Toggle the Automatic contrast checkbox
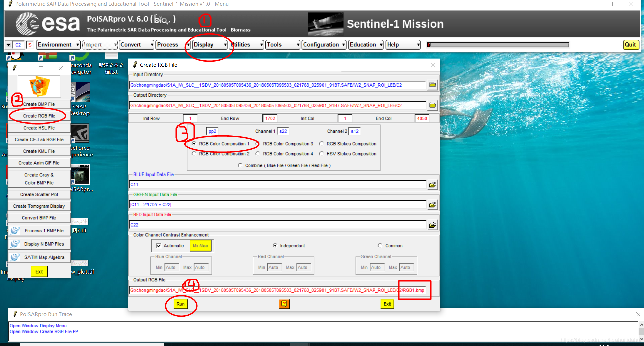This screenshot has height=346, width=644. pos(159,246)
